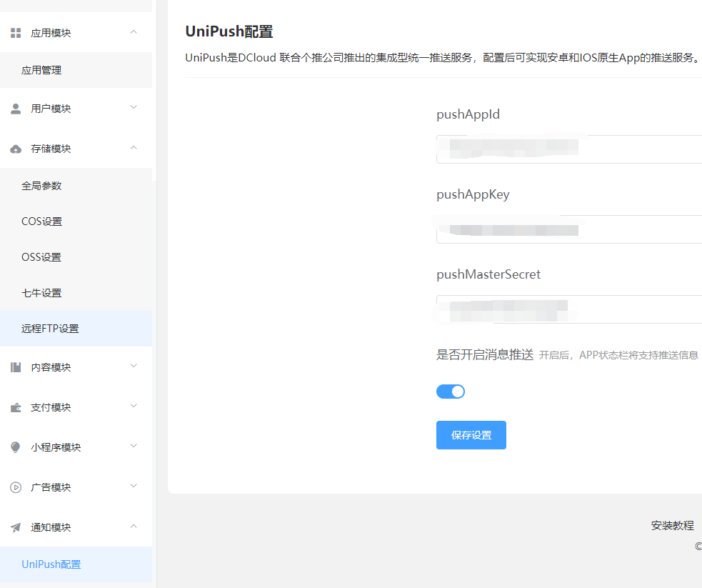
Task: Expand 支付模块 with its chevron
Action: click(134, 407)
